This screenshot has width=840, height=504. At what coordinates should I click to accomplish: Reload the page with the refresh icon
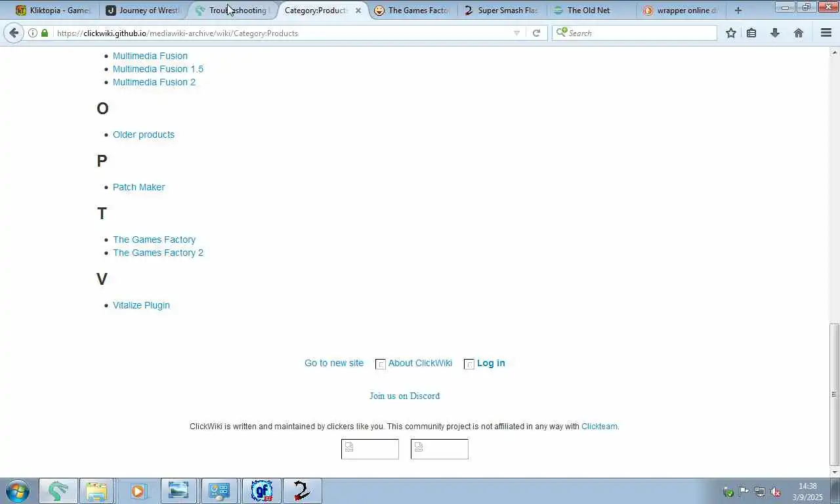(x=536, y=33)
